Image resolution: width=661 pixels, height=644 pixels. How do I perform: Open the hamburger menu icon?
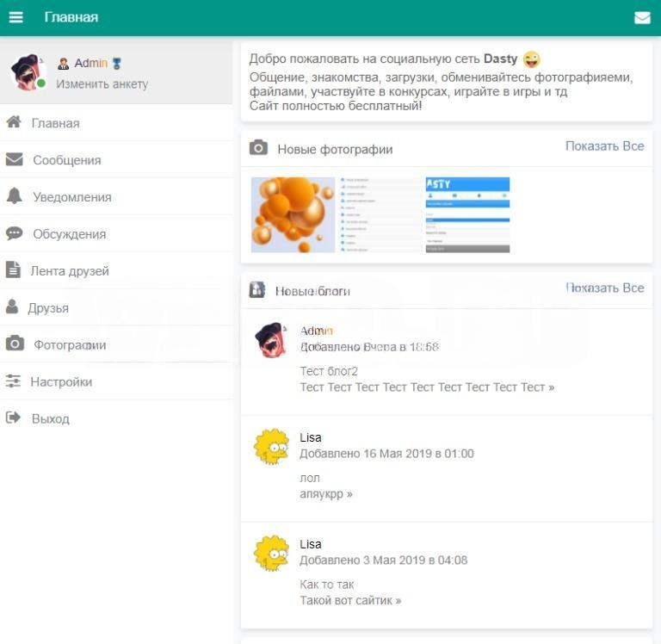tap(15, 17)
